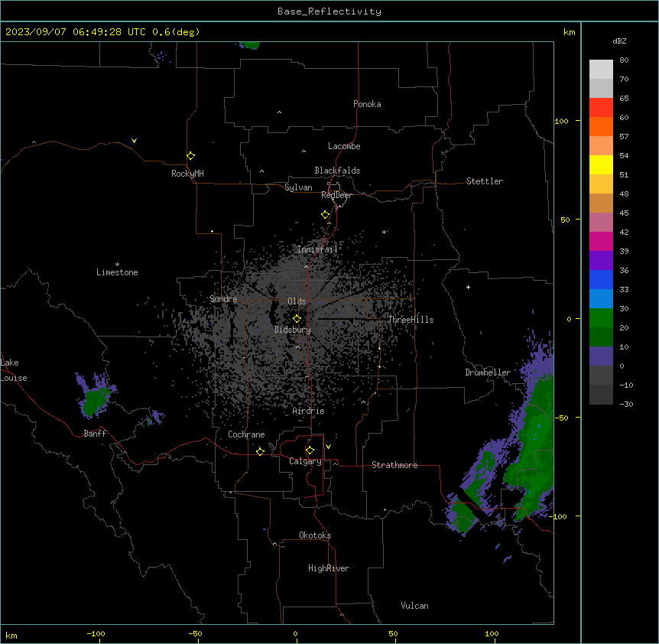The width and height of the screenshot is (659, 644).
Task: Select the magenta 42-39 dBZ legend swatch
Action: pyautogui.click(x=601, y=241)
